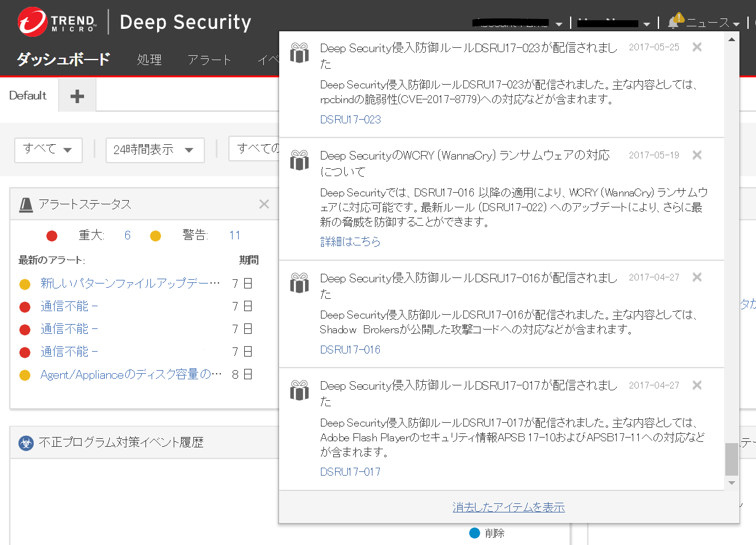Dismiss the DSRU17-017 news item
This screenshot has height=545, width=756.
point(696,385)
